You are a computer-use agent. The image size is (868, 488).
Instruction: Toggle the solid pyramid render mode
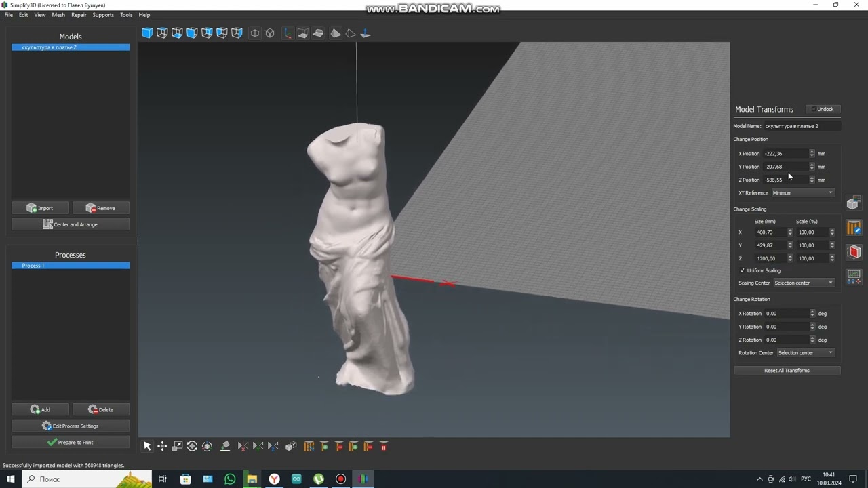(x=336, y=33)
